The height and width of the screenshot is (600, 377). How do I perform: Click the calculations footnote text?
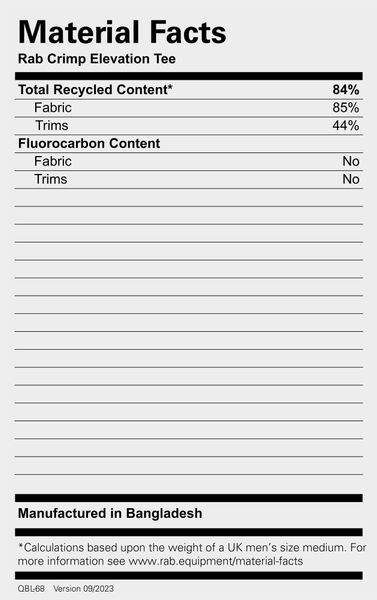tap(192, 554)
